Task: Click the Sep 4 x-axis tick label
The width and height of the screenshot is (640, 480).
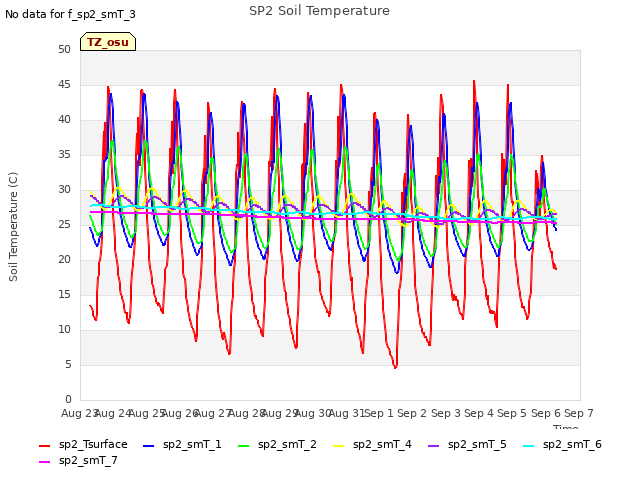Action: point(479,413)
